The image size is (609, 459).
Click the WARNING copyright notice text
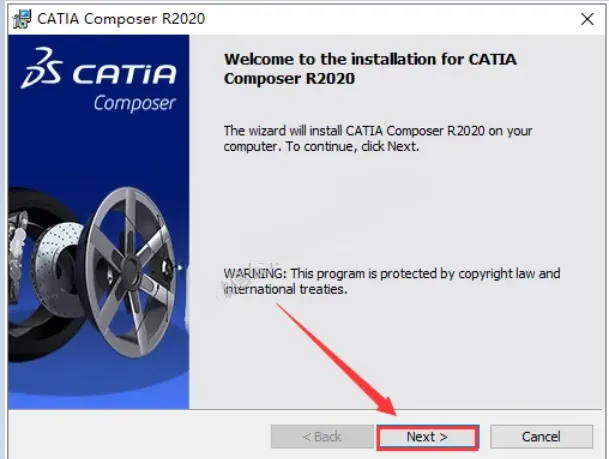(392, 282)
